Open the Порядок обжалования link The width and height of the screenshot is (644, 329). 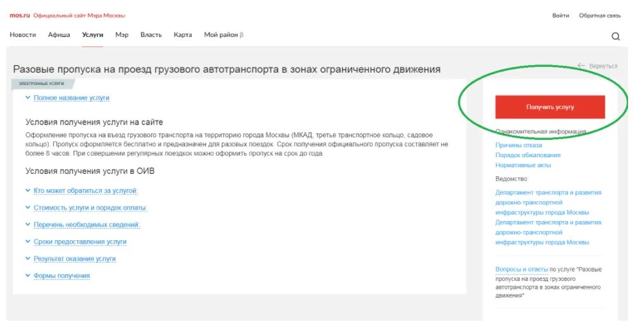pos(528,155)
